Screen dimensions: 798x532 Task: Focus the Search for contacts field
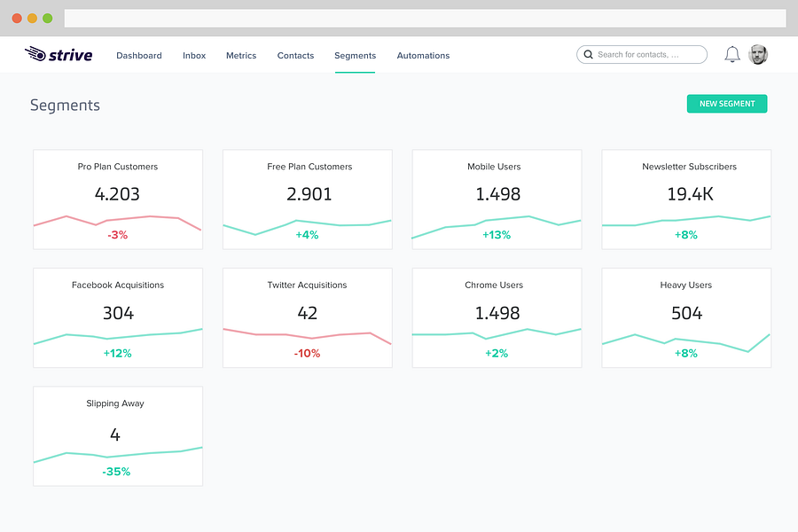pyautogui.click(x=642, y=54)
